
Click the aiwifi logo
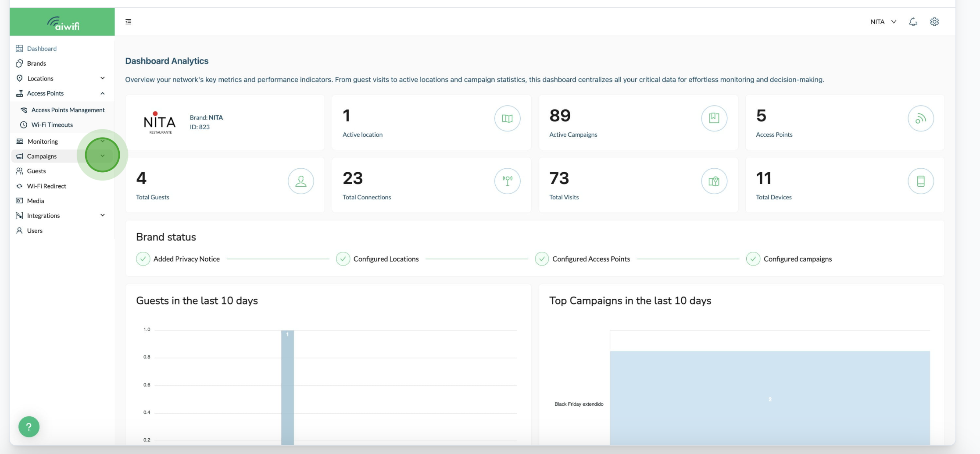click(63, 23)
